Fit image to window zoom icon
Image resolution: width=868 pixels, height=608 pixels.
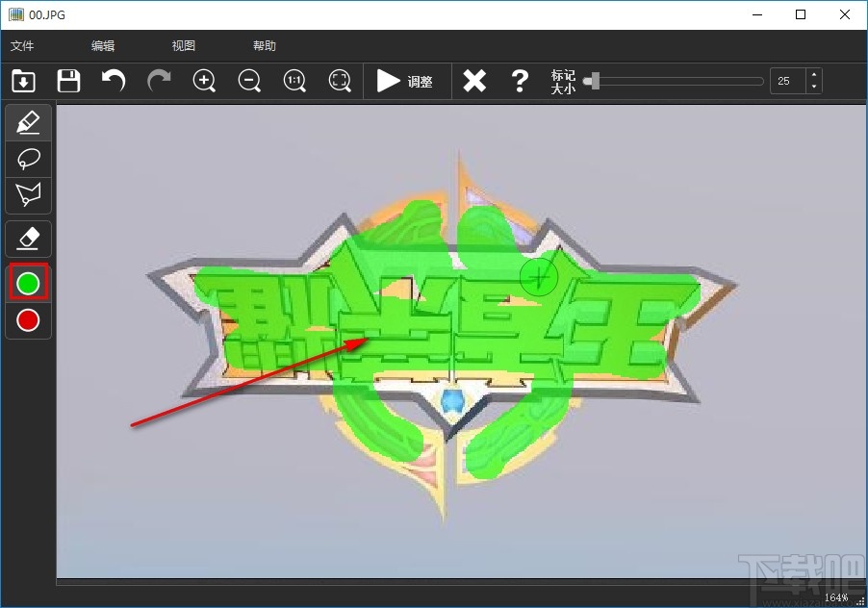[x=340, y=81]
